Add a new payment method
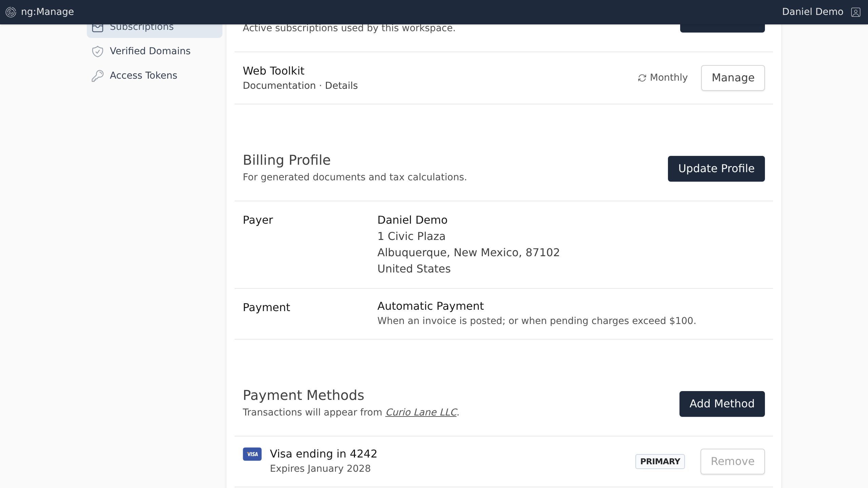The image size is (868, 488). pyautogui.click(x=722, y=404)
